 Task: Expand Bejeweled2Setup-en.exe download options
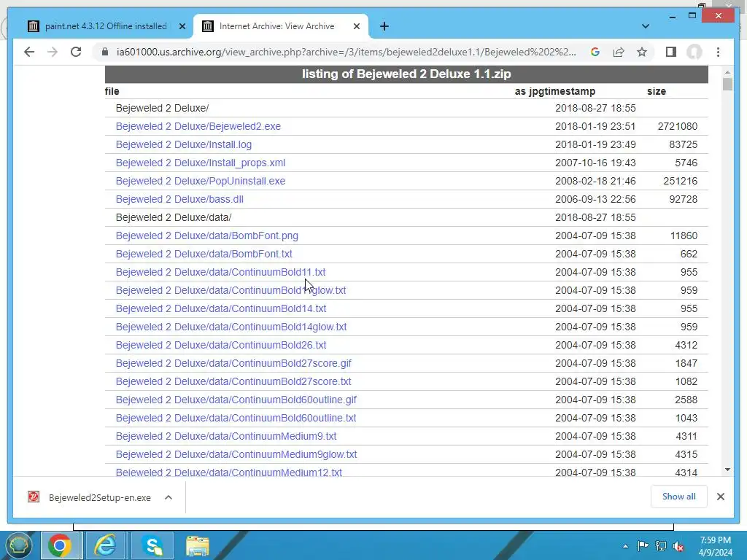(169, 497)
